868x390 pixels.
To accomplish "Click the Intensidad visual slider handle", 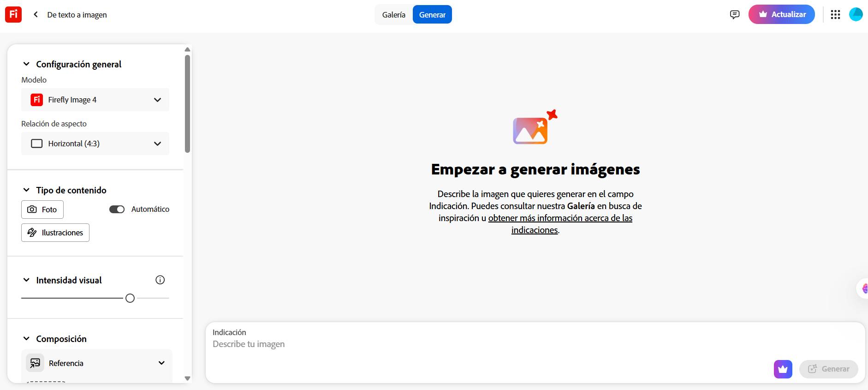I will [x=130, y=298].
